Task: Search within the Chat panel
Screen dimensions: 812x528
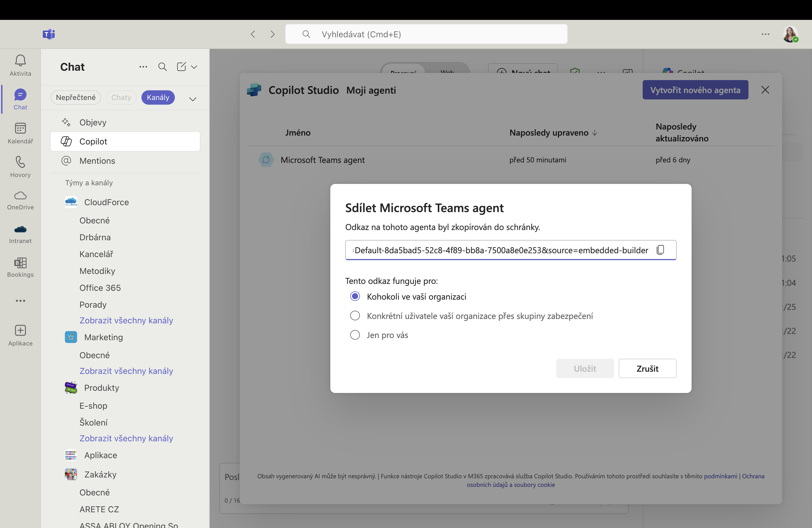Action: click(163, 67)
